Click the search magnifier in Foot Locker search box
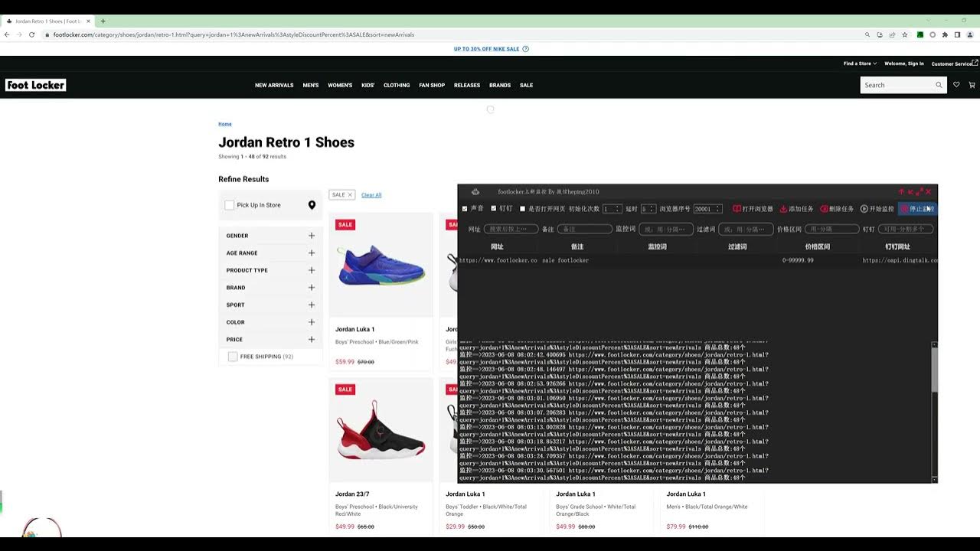Screen dimensions: 980x551 939,85
